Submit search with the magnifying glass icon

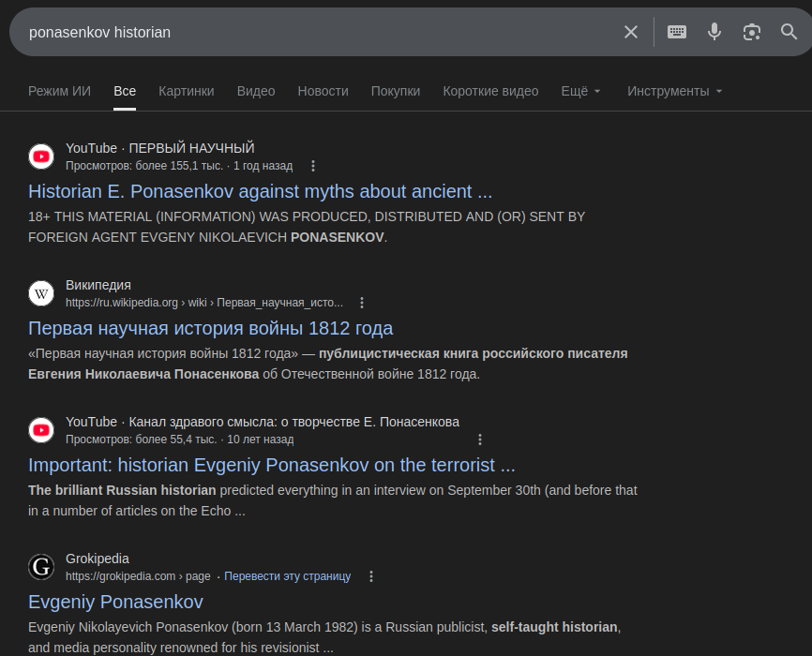coord(789,32)
